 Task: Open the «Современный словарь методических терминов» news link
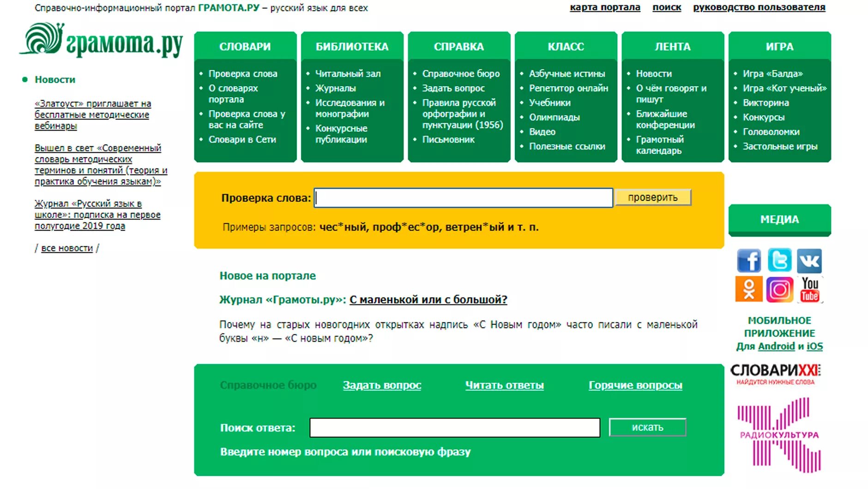[101, 165]
